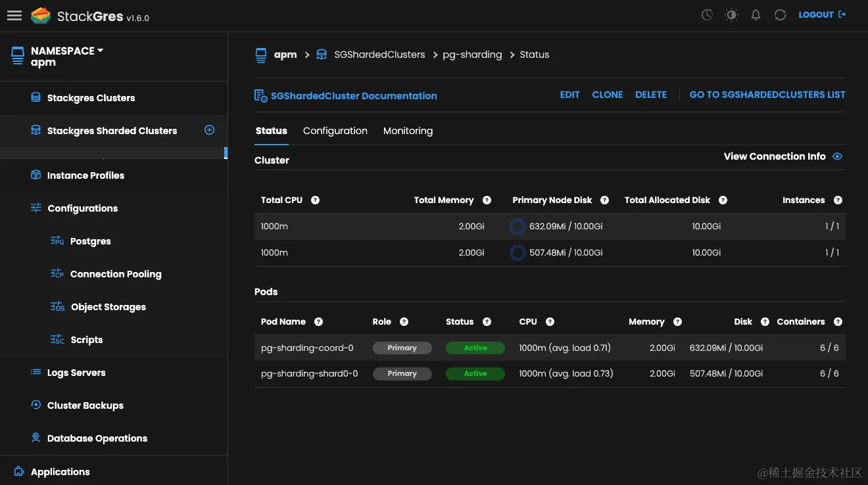Click help icon next to Primary Node Disk

point(604,200)
